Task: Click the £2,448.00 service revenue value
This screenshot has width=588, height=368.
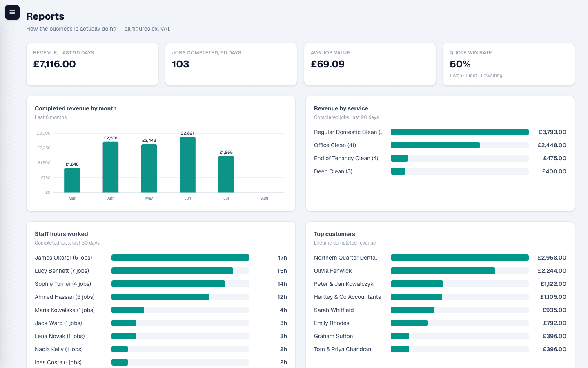Action: [x=552, y=145]
